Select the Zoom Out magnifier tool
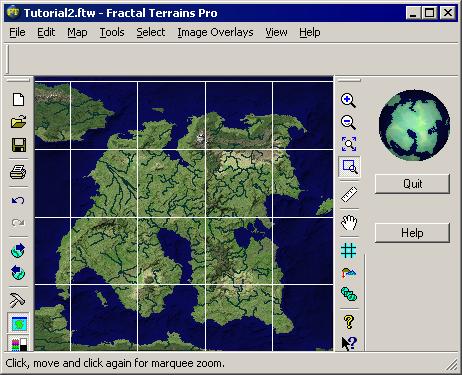462x375 pixels. click(349, 122)
